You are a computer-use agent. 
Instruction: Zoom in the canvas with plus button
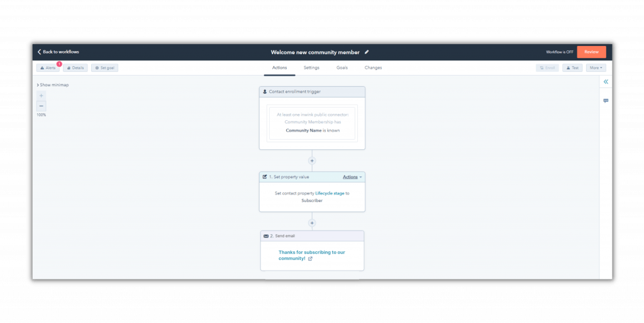tap(42, 96)
